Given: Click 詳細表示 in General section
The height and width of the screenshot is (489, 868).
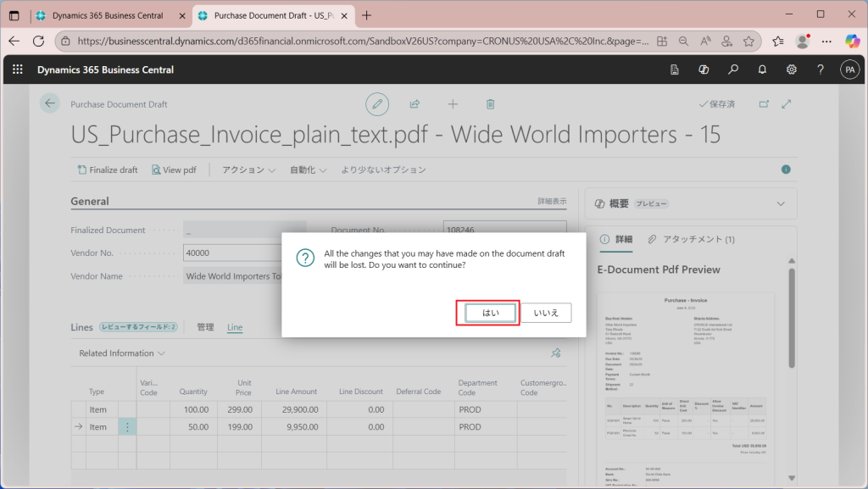Looking at the screenshot, I should pos(552,202).
